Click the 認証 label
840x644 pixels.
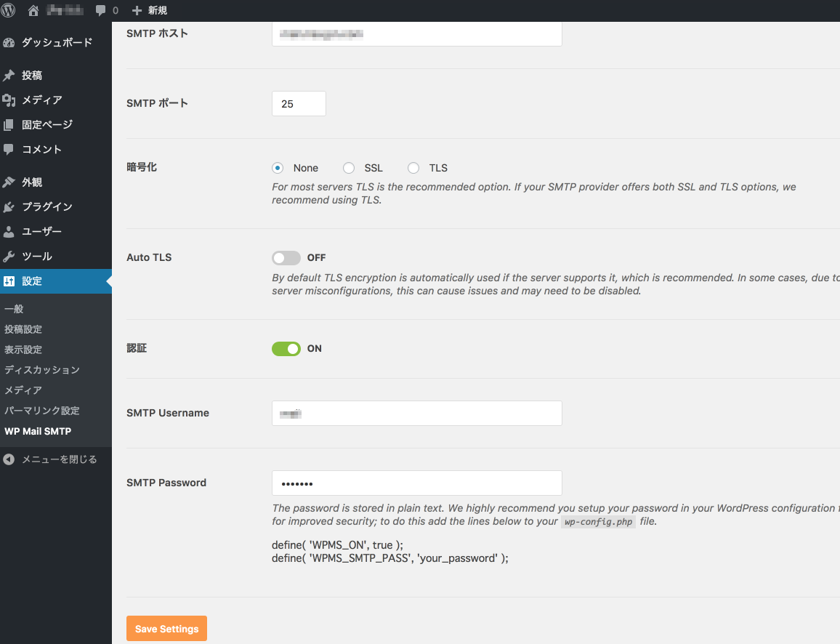pos(137,348)
